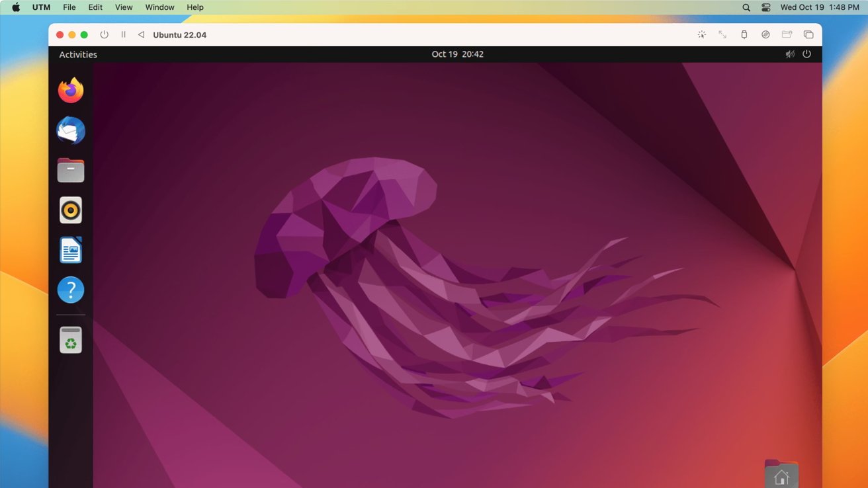Click the shared directory icon in UTM toolbar
The image size is (868, 488).
click(787, 34)
